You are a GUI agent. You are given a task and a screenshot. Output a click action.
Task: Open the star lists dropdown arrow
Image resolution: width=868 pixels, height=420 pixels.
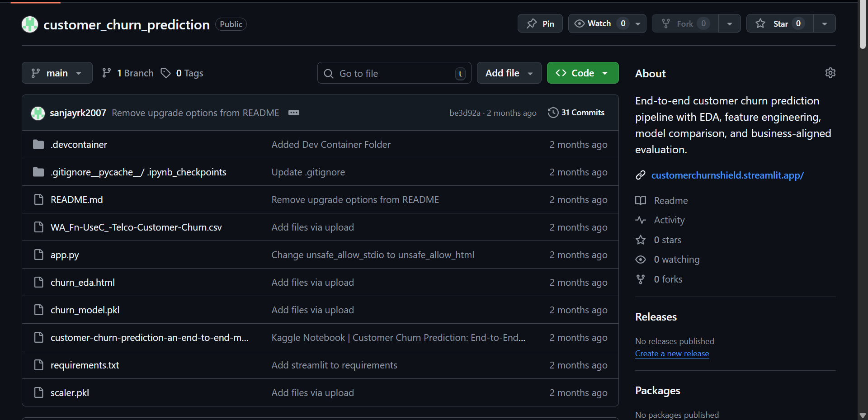coord(825,24)
